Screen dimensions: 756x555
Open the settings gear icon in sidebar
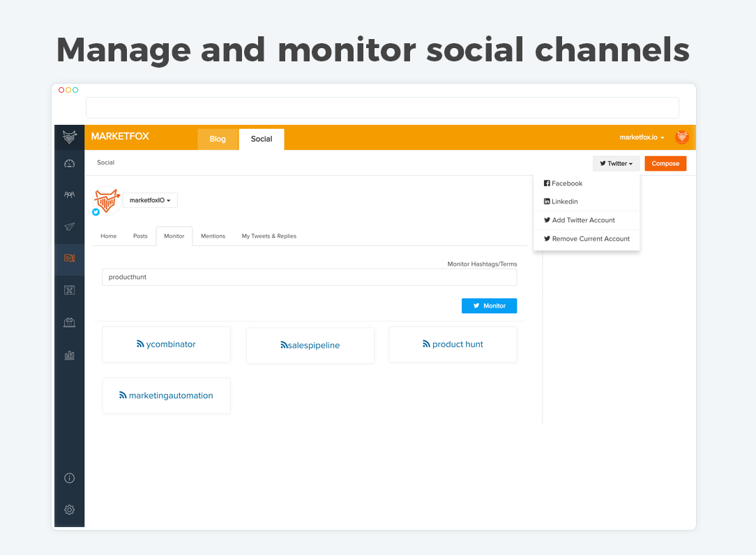[x=70, y=510]
